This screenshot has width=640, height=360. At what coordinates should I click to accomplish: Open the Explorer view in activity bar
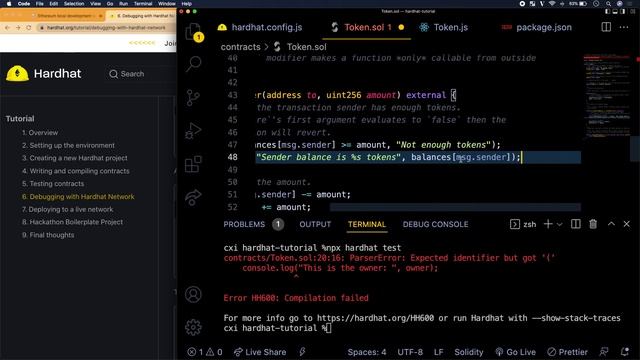point(193,32)
